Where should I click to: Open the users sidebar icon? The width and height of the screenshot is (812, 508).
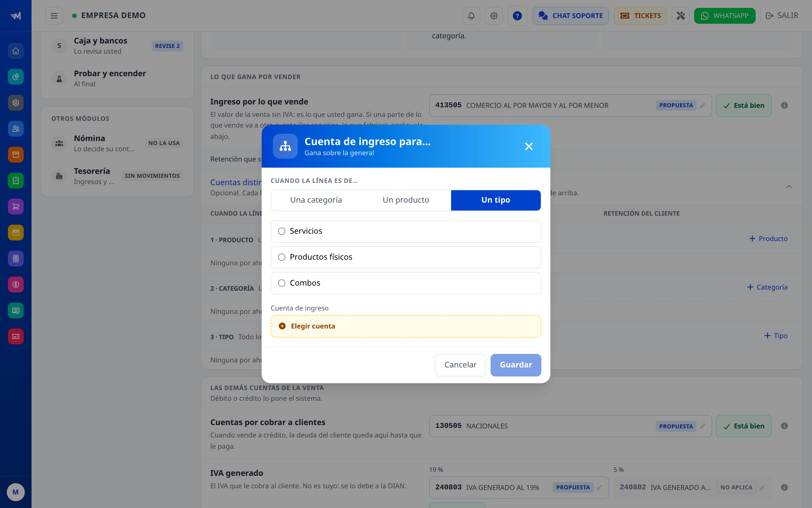[x=16, y=129]
